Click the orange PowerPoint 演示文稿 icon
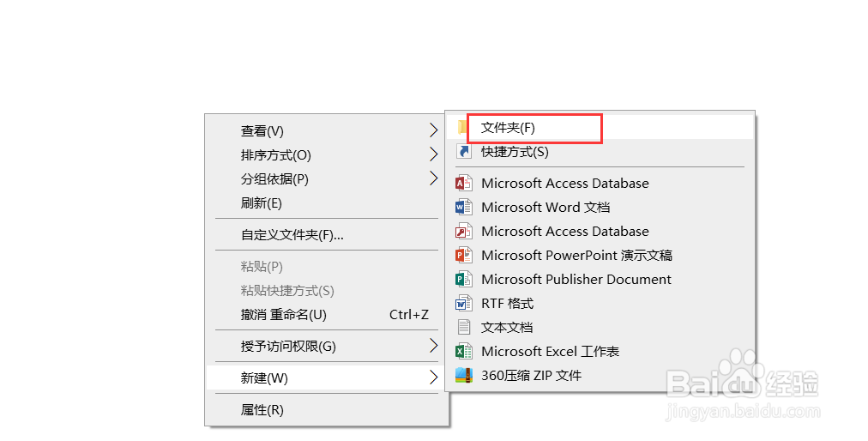The width and height of the screenshot is (868, 441). 463,255
